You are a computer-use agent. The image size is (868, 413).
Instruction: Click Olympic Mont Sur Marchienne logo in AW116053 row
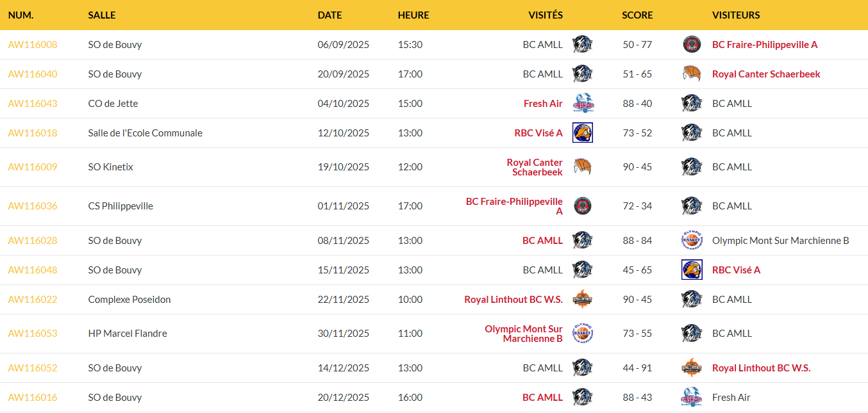pos(583,334)
